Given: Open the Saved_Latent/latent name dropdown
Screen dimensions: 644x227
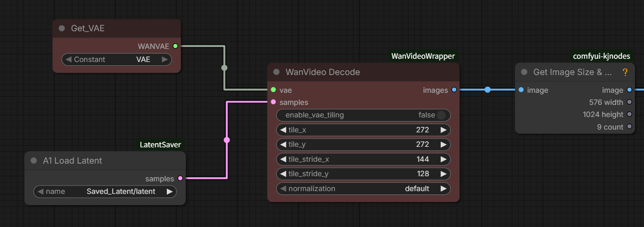Looking at the screenshot, I should click(105, 192).
